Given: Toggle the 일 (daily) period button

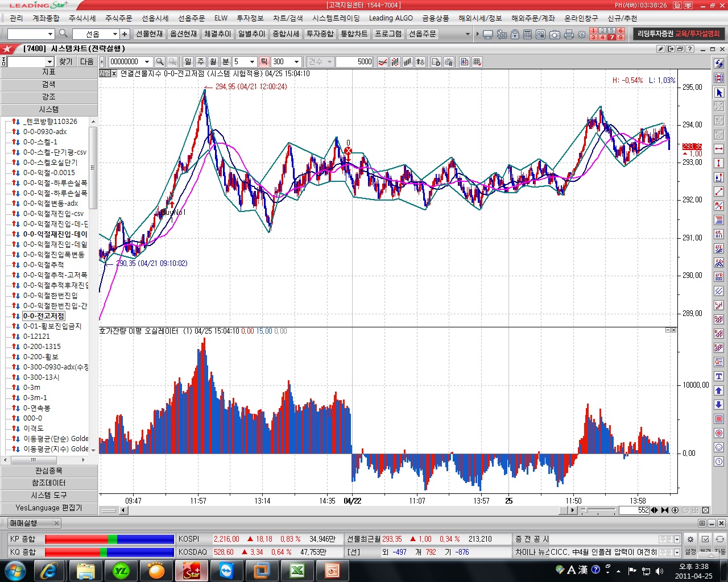Looking at the screenshot, I should pos(188,61).
